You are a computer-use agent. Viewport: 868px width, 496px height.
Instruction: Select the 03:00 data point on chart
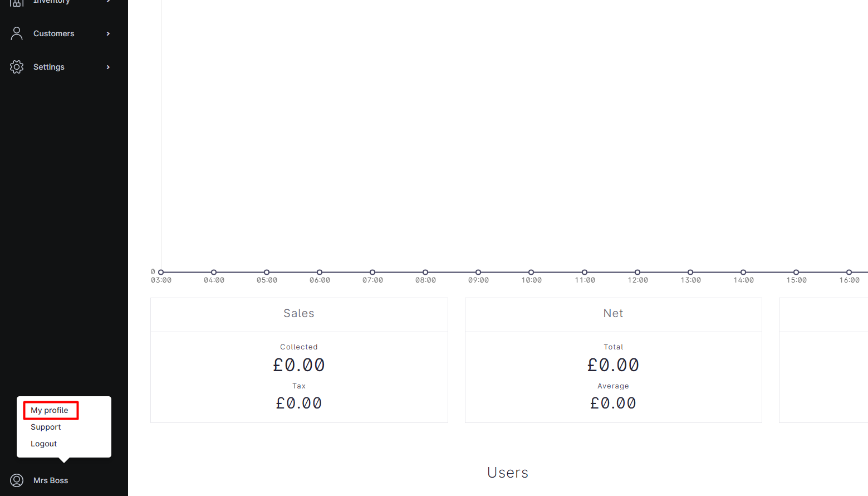coord(161,272)
